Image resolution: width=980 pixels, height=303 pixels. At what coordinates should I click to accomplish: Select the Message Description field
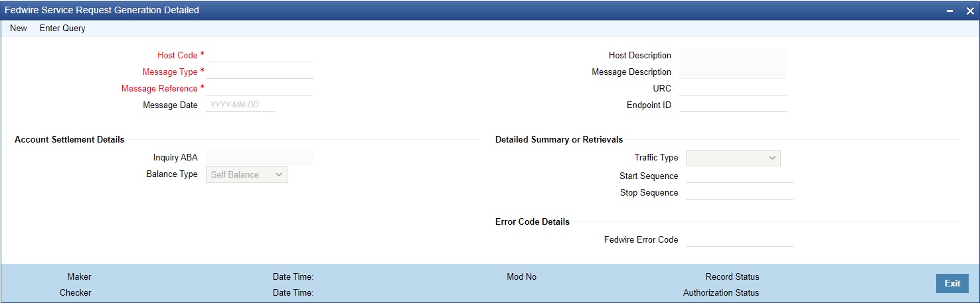point(732,72)
